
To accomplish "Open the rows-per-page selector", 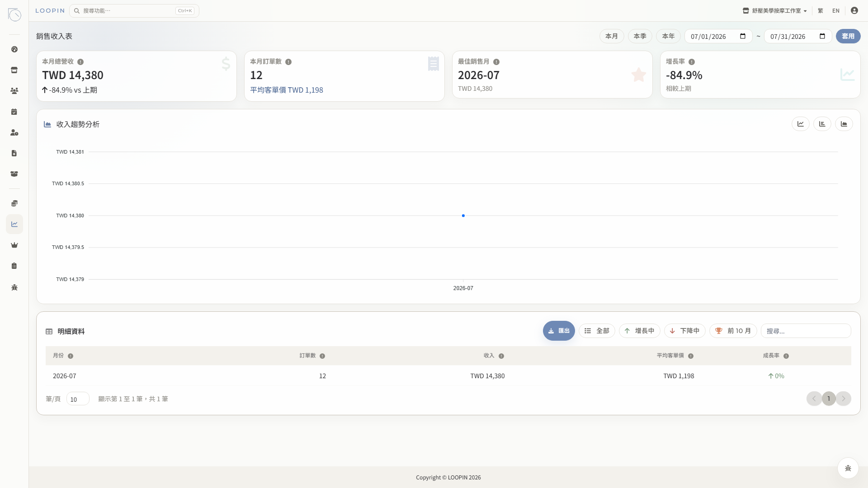I will 78,399.
